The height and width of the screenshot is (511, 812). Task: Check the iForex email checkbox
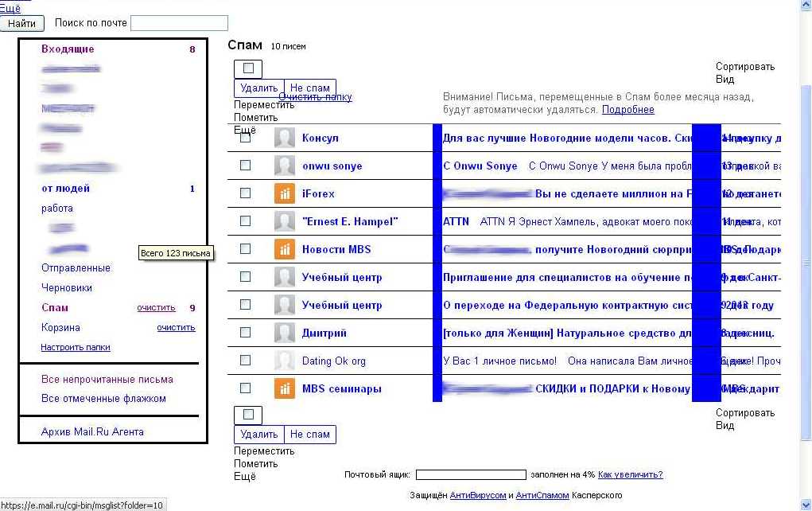(x=246, y=193)
